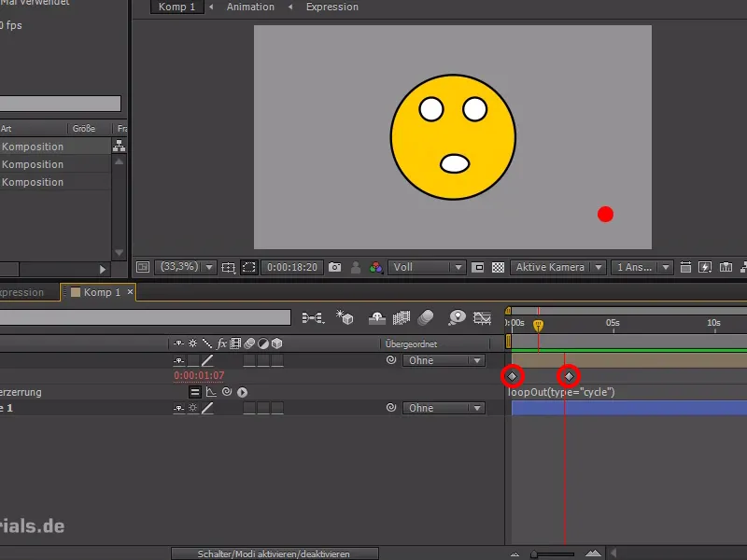Click the shy column header icon
This screenshot has width=747, height=560.
(x=178, y=343)
